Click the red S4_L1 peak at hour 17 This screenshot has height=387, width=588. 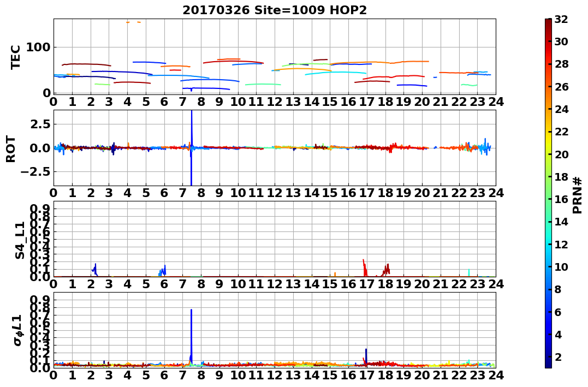click(x=365, y=268)
